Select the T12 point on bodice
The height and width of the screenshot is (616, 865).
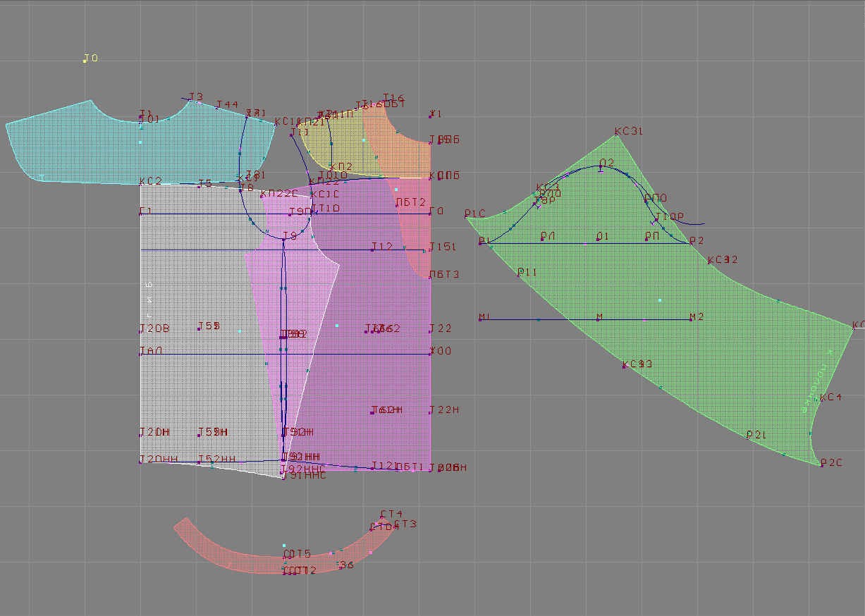coord(373,249)
